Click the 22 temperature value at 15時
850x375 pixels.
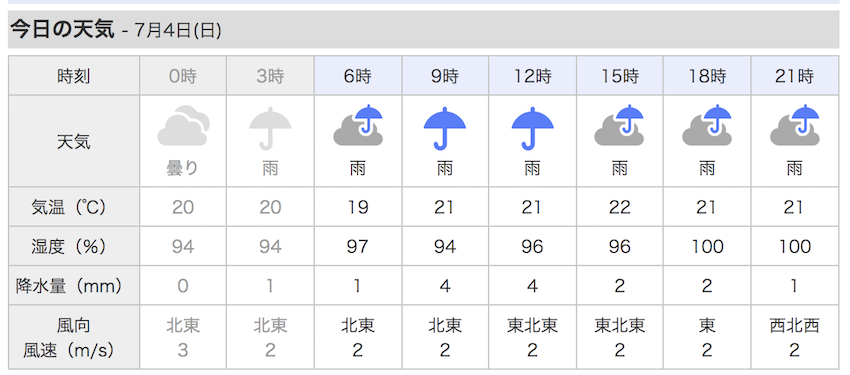(620, 207)
